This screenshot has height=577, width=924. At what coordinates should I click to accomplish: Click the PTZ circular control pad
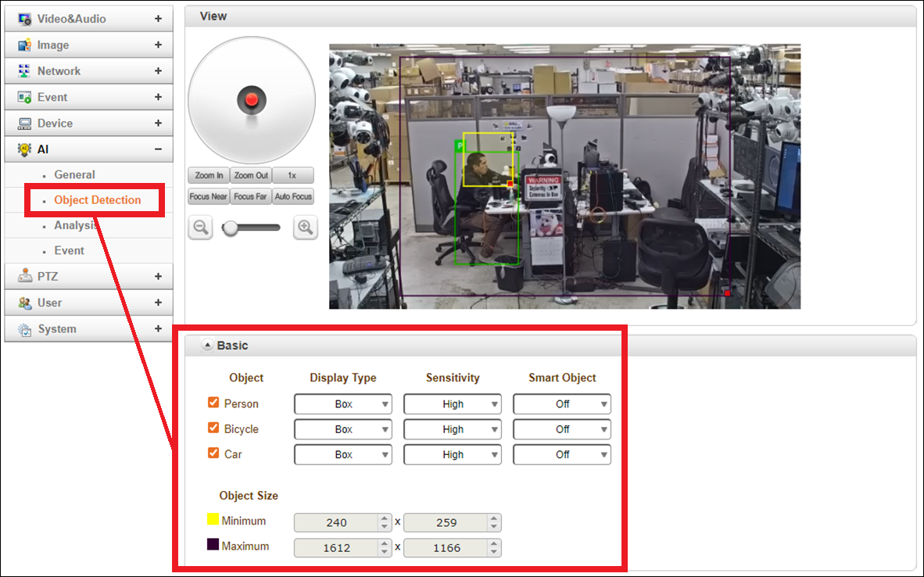(252, 100)
